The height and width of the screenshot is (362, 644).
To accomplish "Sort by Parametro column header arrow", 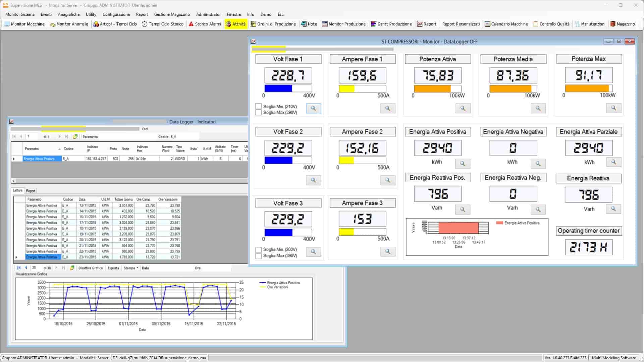I will click(59, 149).
